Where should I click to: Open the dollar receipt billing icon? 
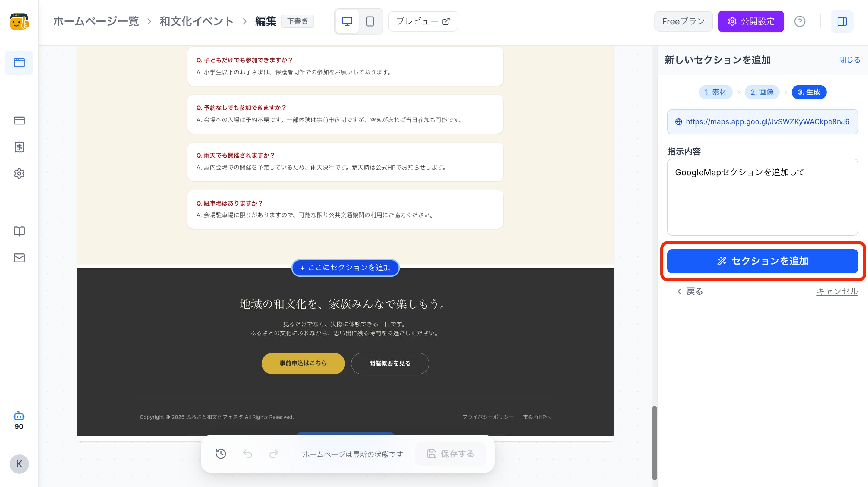(x=19, y=147)
